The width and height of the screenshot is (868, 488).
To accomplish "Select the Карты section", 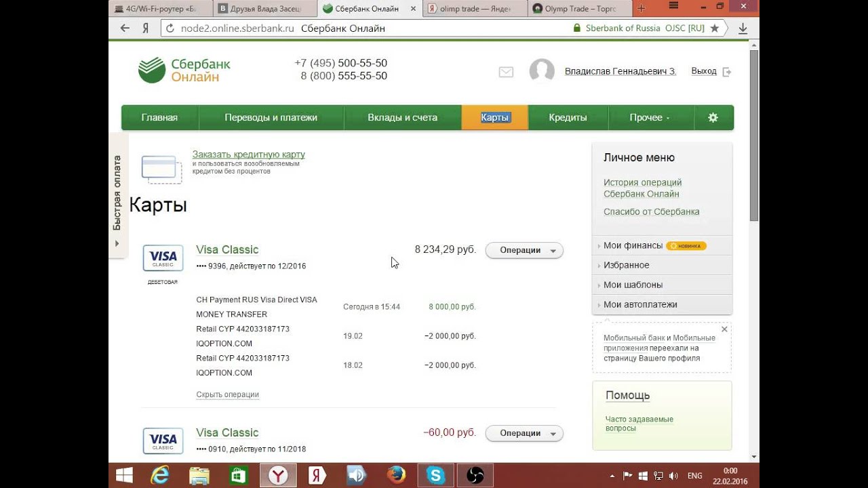I will point(495,117).
